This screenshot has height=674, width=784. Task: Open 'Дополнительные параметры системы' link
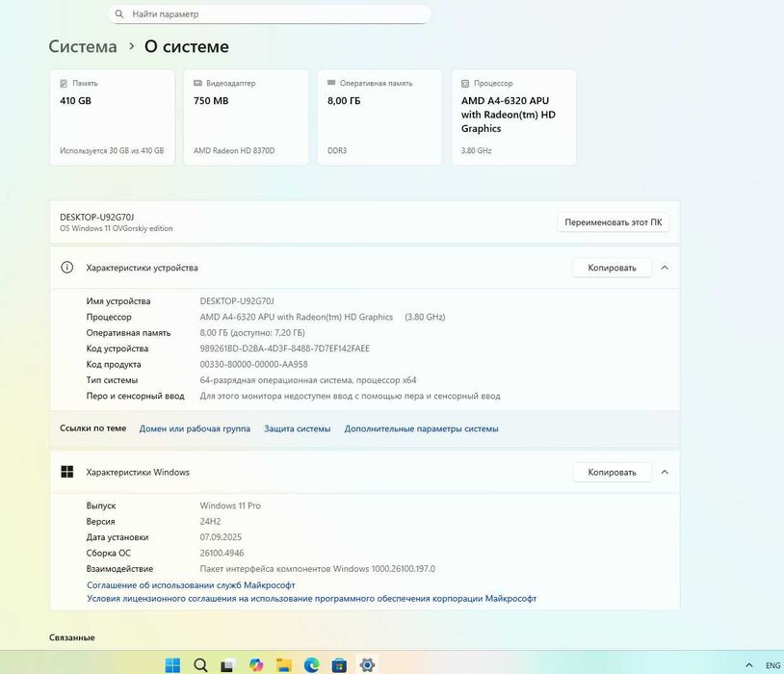[421, 428]
